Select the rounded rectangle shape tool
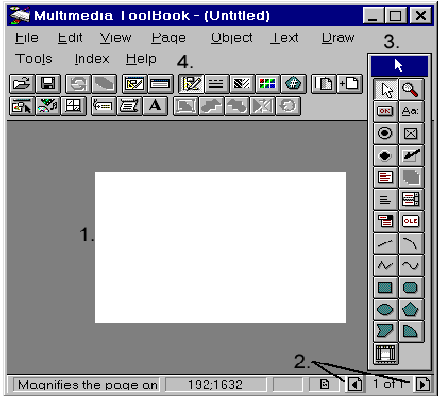The width and height of the screenshot is (439, 397). click(x=411, y=287)
